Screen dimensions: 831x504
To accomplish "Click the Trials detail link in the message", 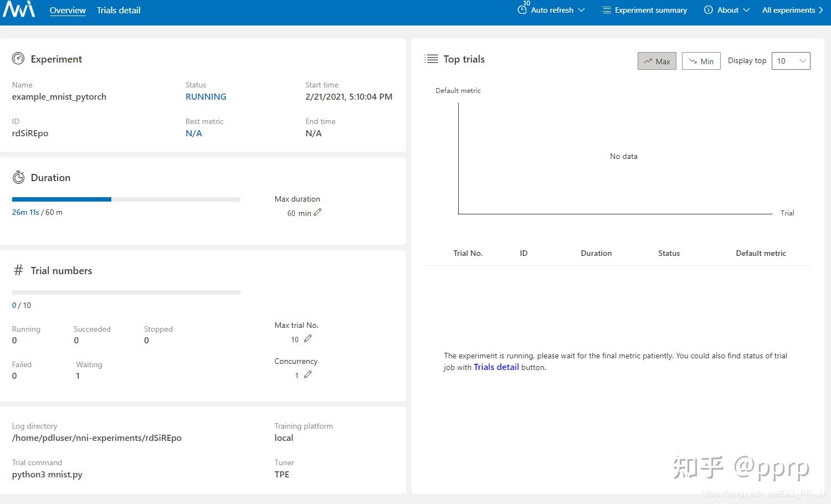I will click(496, 367).
